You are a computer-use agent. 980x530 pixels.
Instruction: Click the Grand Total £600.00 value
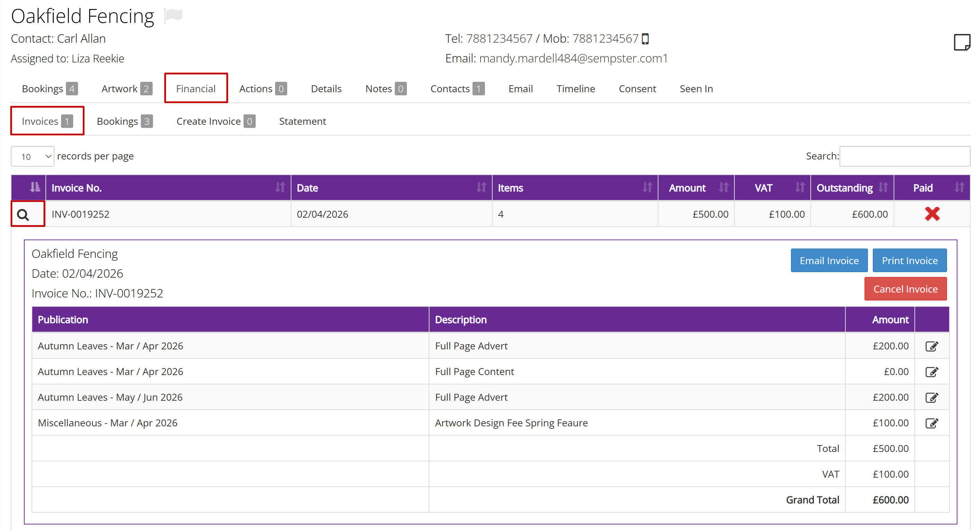click(890, 499)
